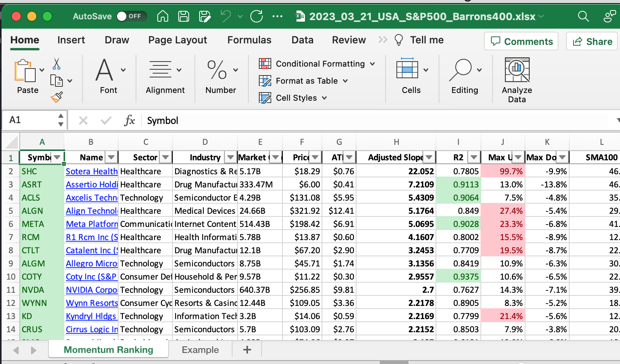
Task: Click the Cut scissors icon
Action: pyautogui.click(x=57, y=64)
